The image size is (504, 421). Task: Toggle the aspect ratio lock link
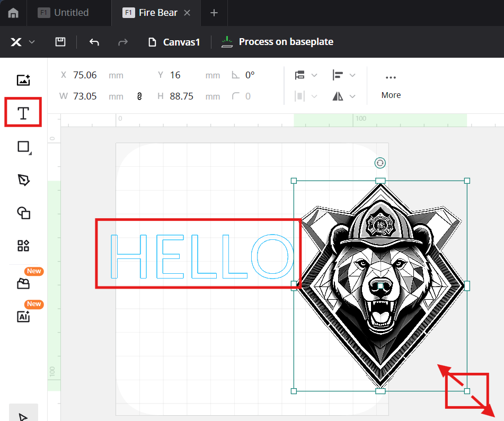point(139,96)
